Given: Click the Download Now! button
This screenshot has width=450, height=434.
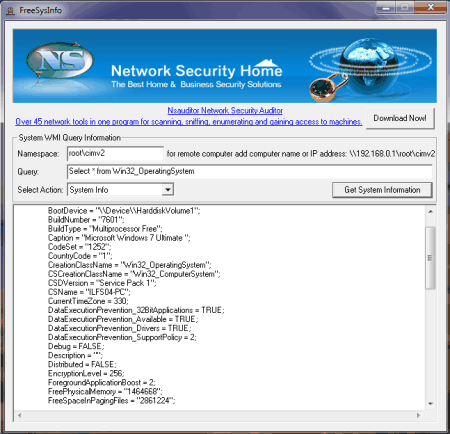Looking at the screenshot, I should [x=400, y=118].
